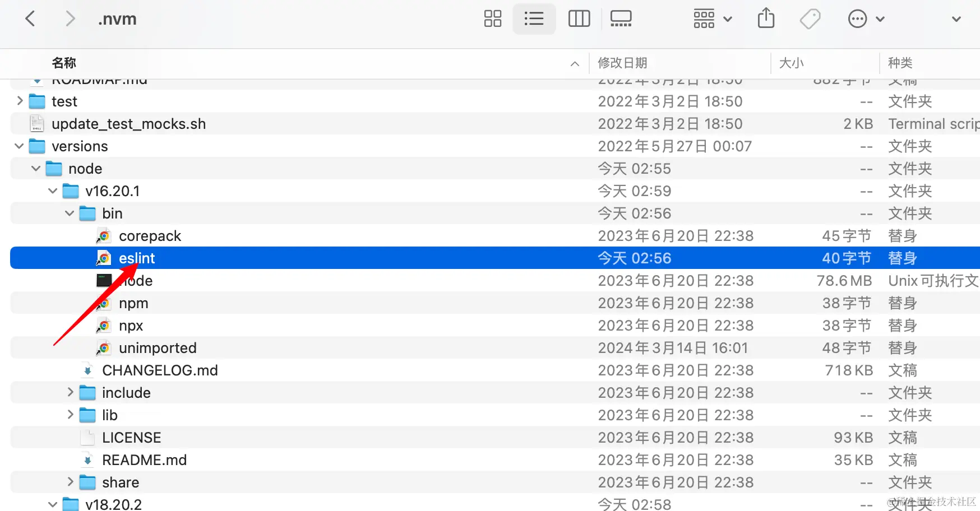Select the README.md file name
The image size is (980, 511).
[x=144, y=460]
